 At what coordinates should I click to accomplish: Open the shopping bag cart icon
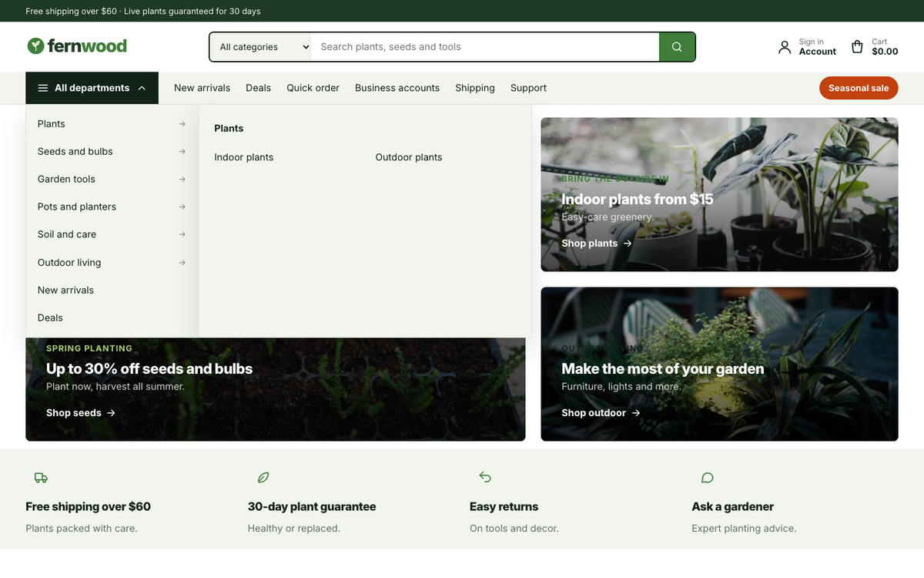857,47
